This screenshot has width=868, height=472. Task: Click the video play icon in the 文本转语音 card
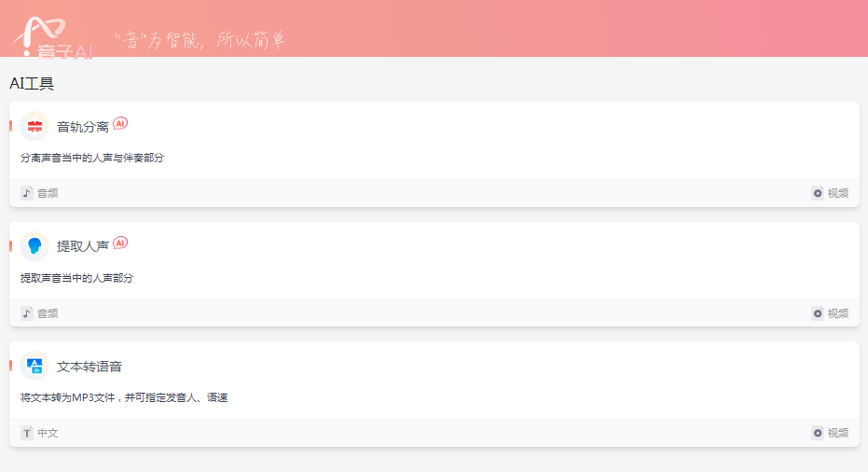click(x=818, y=433)
